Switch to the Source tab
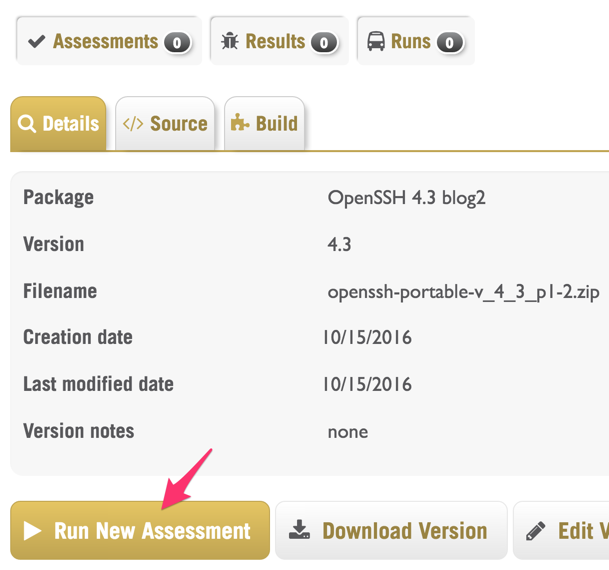This screenshot has width=609, height=570. 165,123
